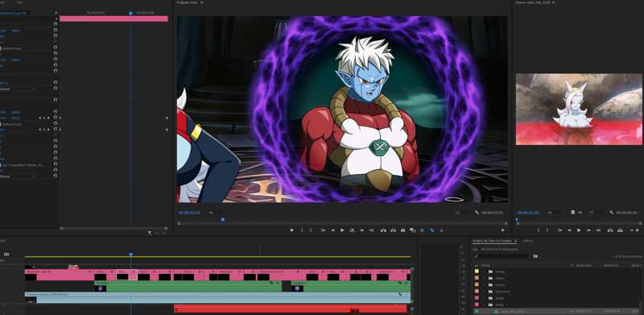
Task: Set Mark Out in the Program monitor
Action: point(311,230)
